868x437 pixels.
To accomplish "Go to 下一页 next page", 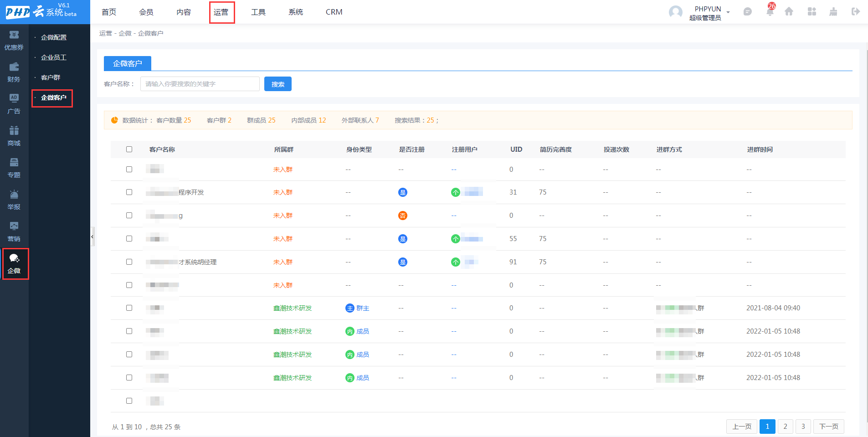I will 829,427.
